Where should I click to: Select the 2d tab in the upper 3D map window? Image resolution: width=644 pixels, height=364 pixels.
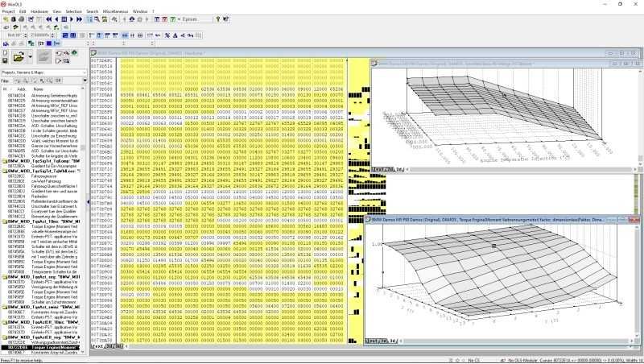pos(390,169)
